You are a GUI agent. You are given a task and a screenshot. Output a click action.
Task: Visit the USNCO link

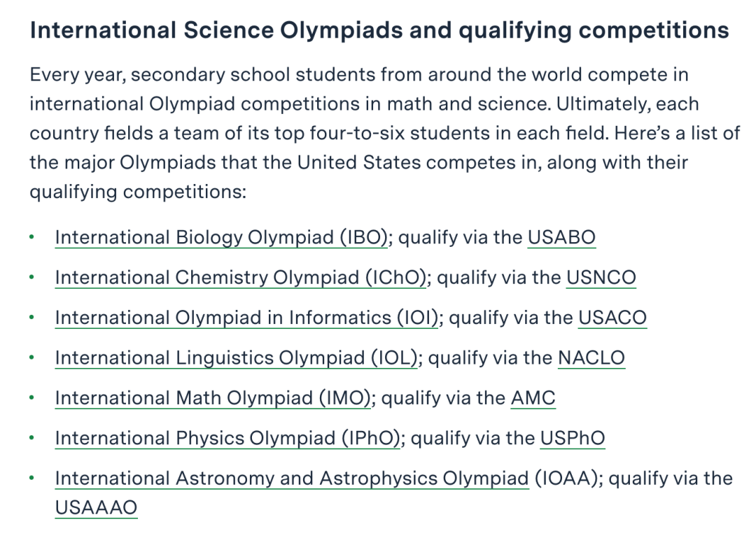(601, 278)
